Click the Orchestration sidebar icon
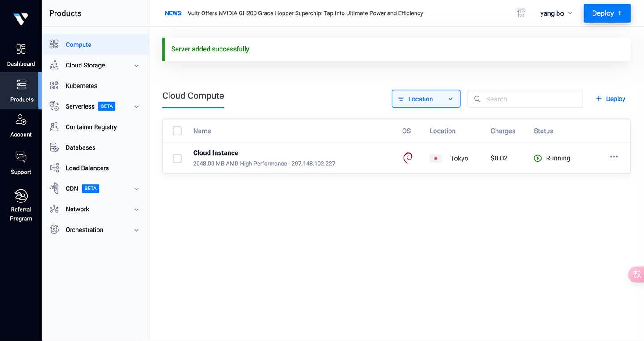Screen dimensions: 644x341 coord(54,229)
